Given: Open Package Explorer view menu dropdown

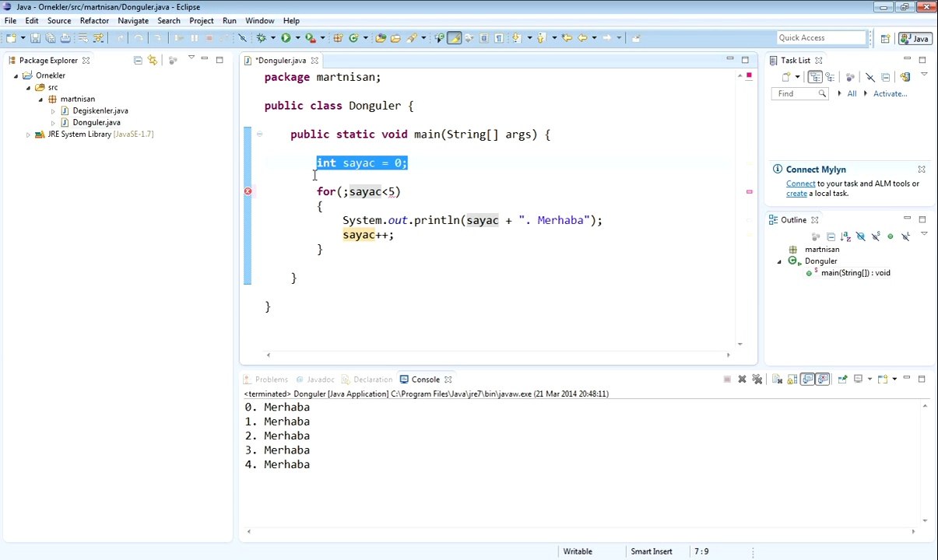Looking at the screenshot, I should (191, 58).
